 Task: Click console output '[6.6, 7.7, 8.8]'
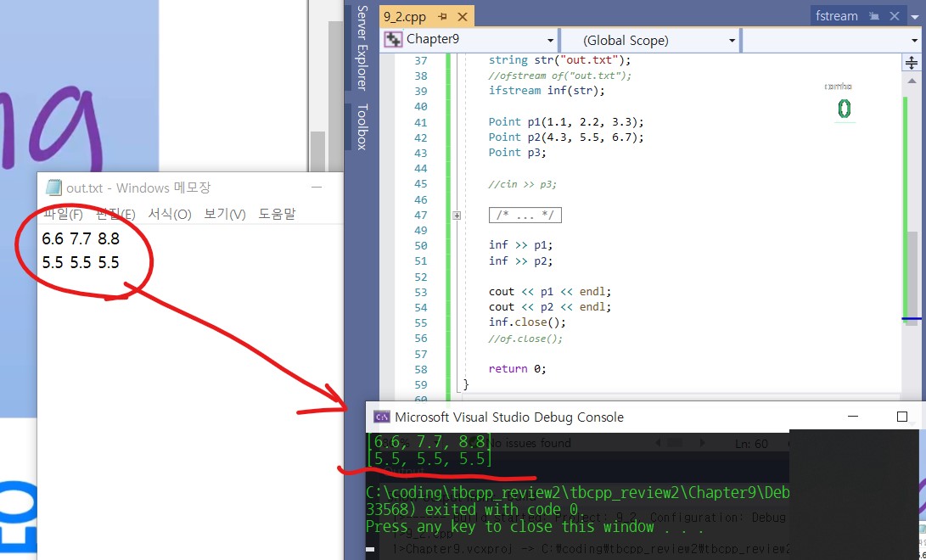pos(429,442)
